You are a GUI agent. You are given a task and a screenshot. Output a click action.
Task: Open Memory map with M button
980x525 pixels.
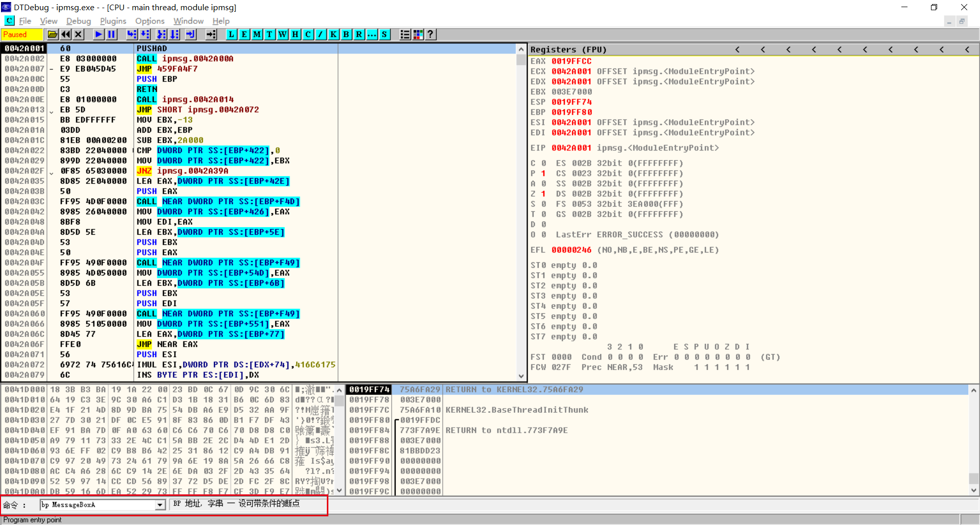(x=257, y=34)
